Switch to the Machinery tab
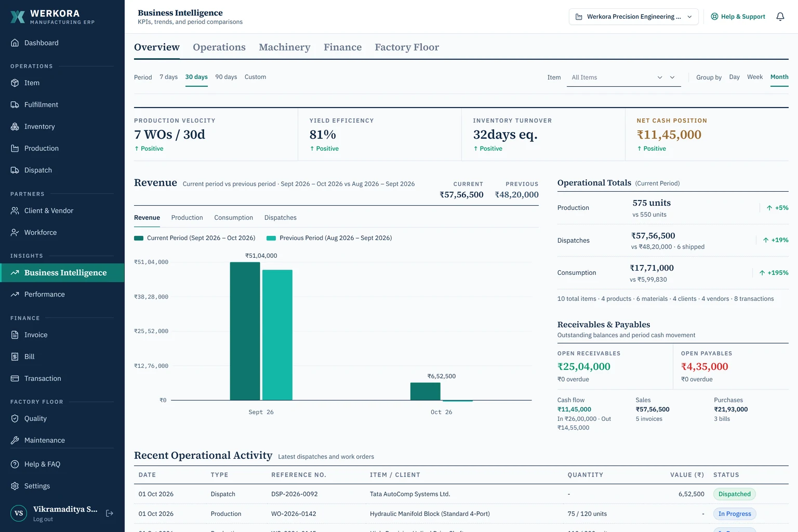Image resolution: width=798 pixels, height=532 pixels. tap(285, 47)
